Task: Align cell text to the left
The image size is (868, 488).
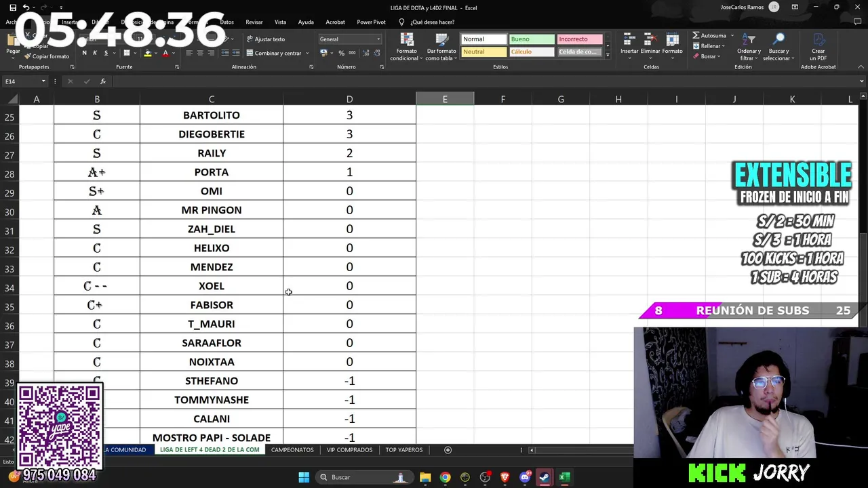Action: 189,53
